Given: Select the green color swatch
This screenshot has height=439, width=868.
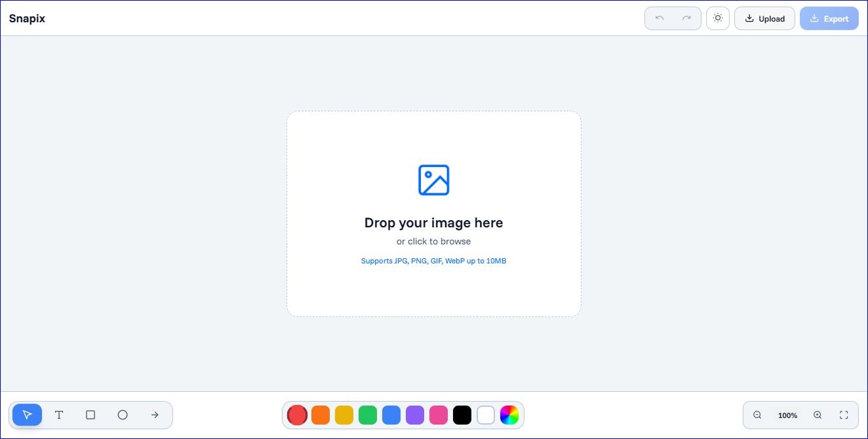Looking at the screenshot, I should point(368,415).
